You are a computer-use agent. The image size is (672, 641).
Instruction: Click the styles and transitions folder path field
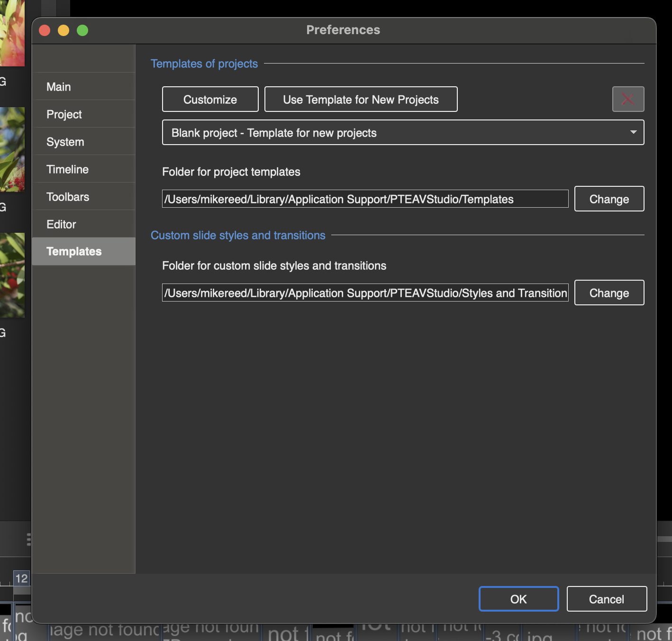click(x=365, y=293)
